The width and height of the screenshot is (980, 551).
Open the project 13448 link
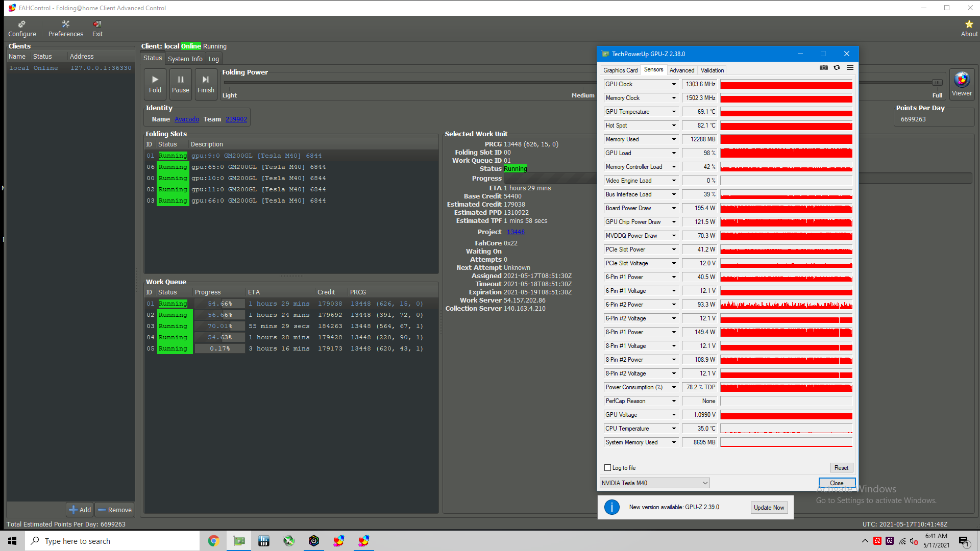516,232
